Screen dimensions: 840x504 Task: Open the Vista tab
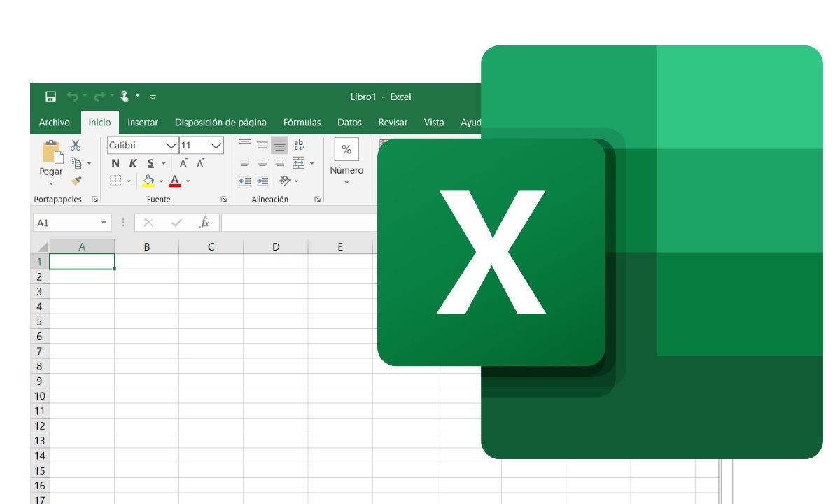click(x=434, y=122)
